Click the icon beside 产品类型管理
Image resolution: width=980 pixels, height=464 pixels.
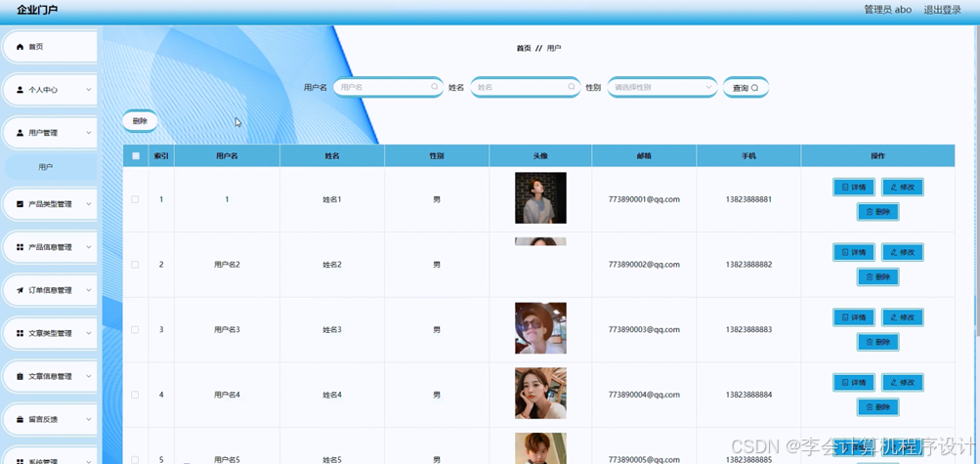(x=20, y=204)
